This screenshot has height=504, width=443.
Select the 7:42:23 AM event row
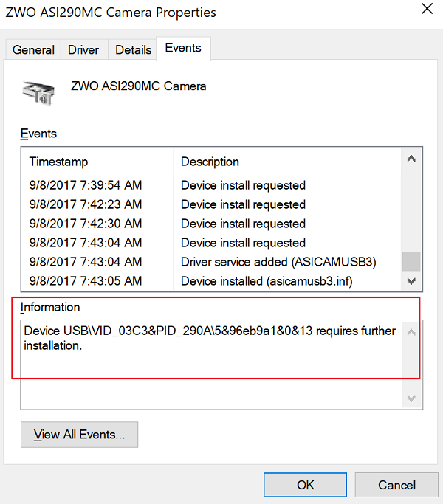point(211,204)
